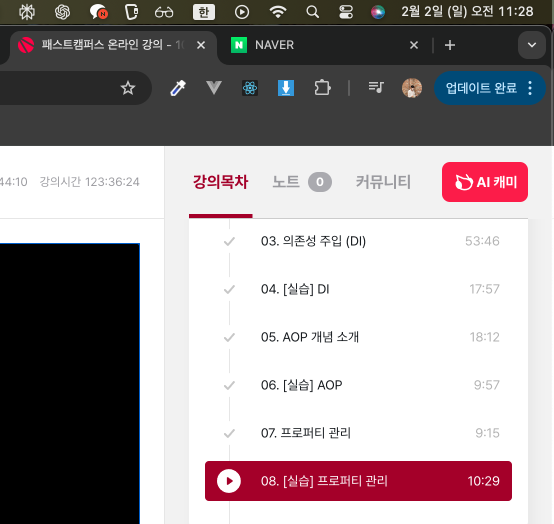Click the 업데이트 완료 button
The image size is (554, 524).
[481, 88]
